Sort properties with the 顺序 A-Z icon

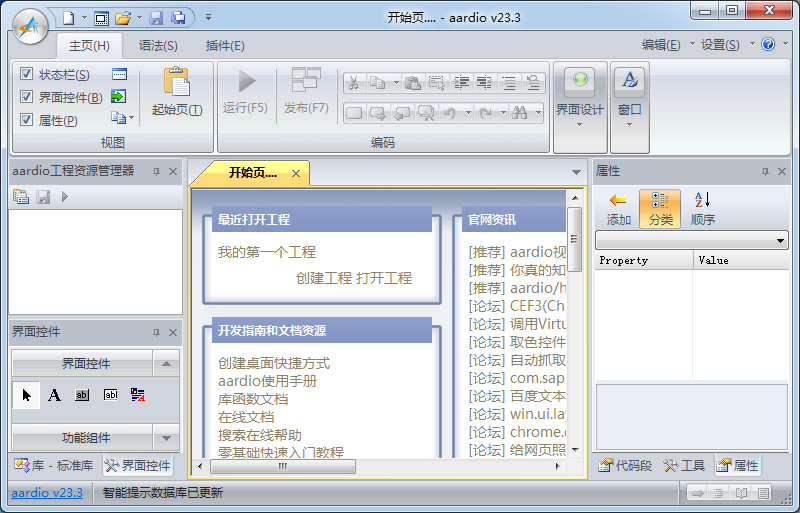point(702,201)
